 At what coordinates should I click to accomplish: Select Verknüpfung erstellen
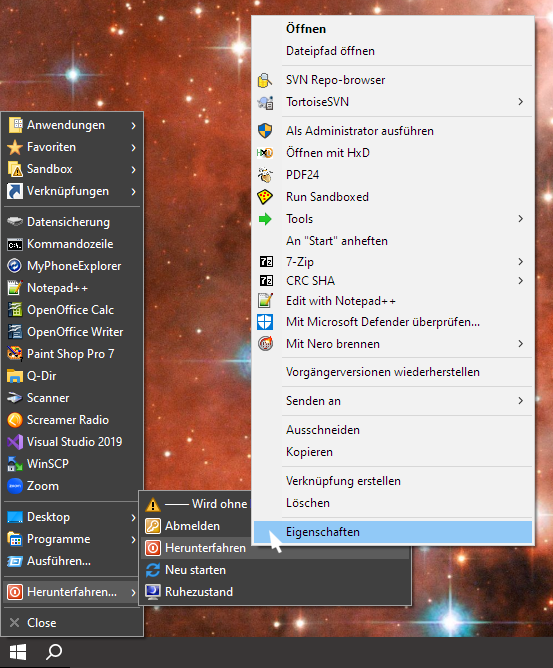(x=393, y=481)
